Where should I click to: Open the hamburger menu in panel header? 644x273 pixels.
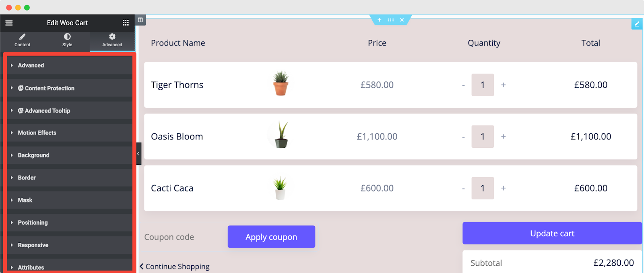click(9, 23)
